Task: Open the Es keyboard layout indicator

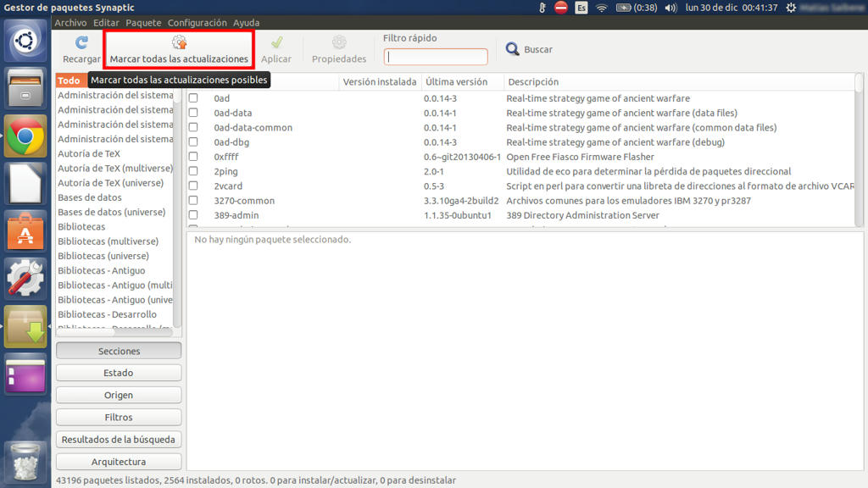Action: 581,8
